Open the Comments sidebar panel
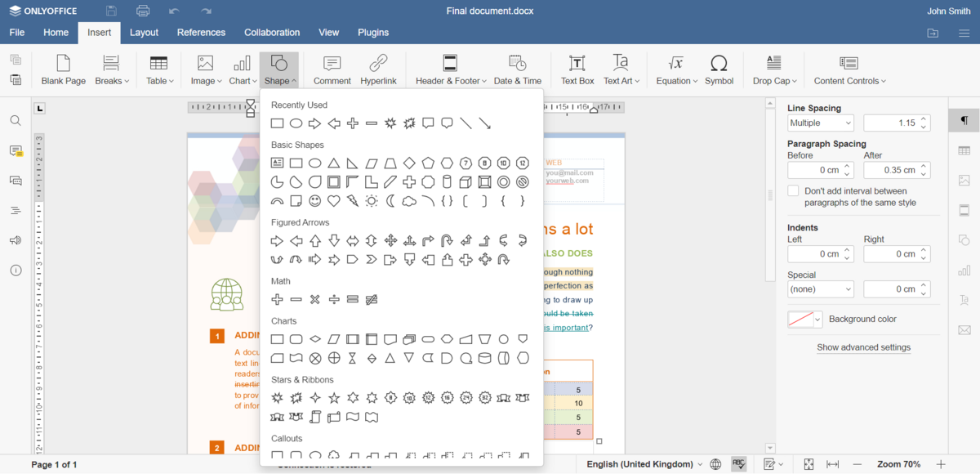 (16, 151)
